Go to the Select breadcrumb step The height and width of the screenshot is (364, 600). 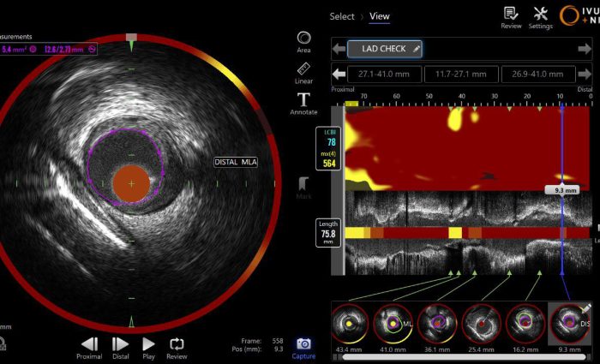(342, 16)
